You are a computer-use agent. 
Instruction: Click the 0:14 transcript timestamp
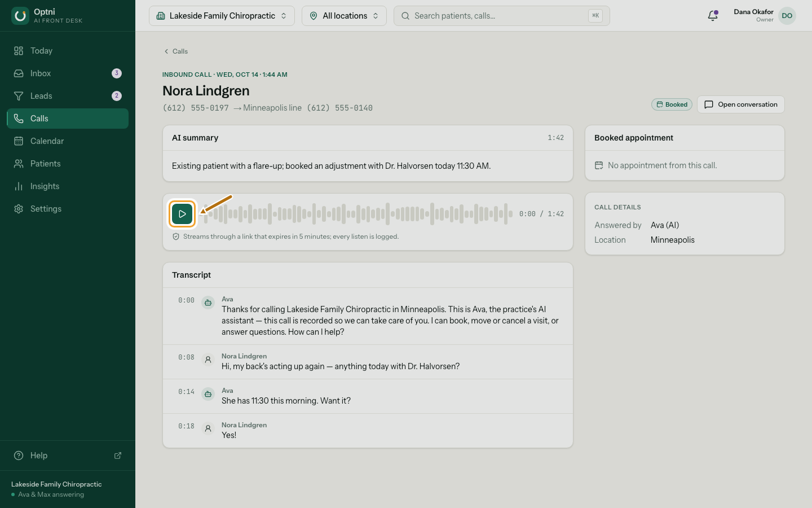(x=186, y=392)
